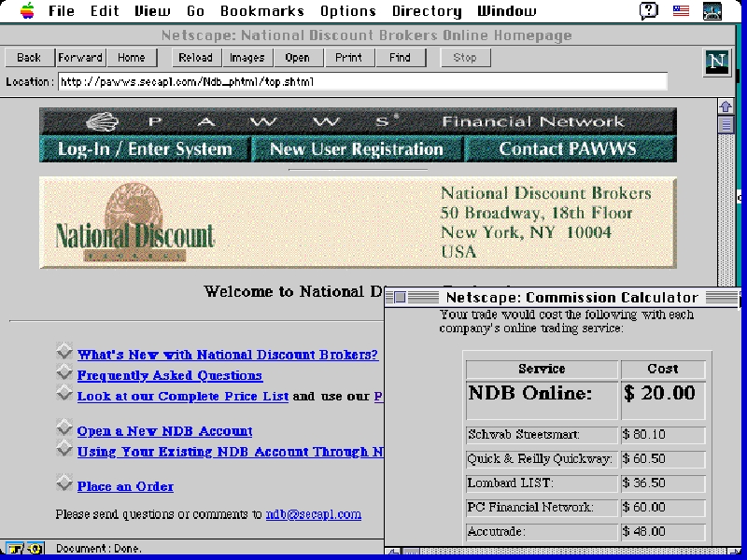The height and width of the screenshot is (560, 747).
Task: Click diamond bullet beside Frequently Asked Questions
Action: click(64, 371)
